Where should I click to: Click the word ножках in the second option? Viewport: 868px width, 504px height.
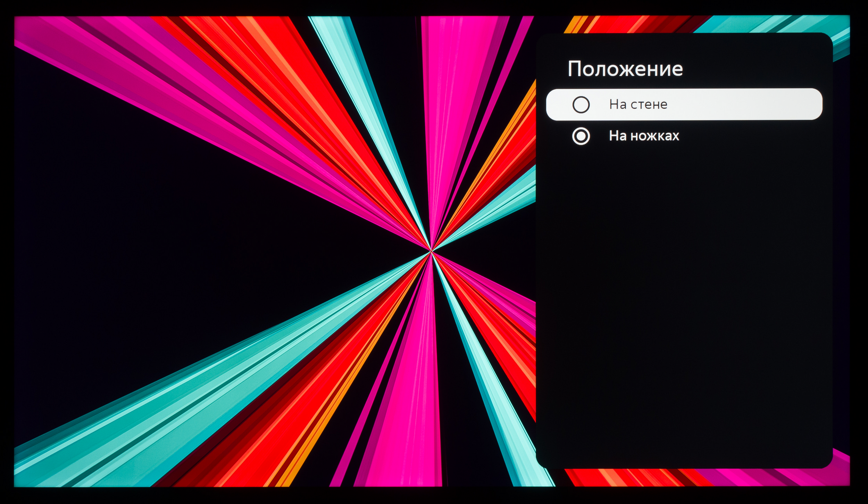tap(655, 136)
